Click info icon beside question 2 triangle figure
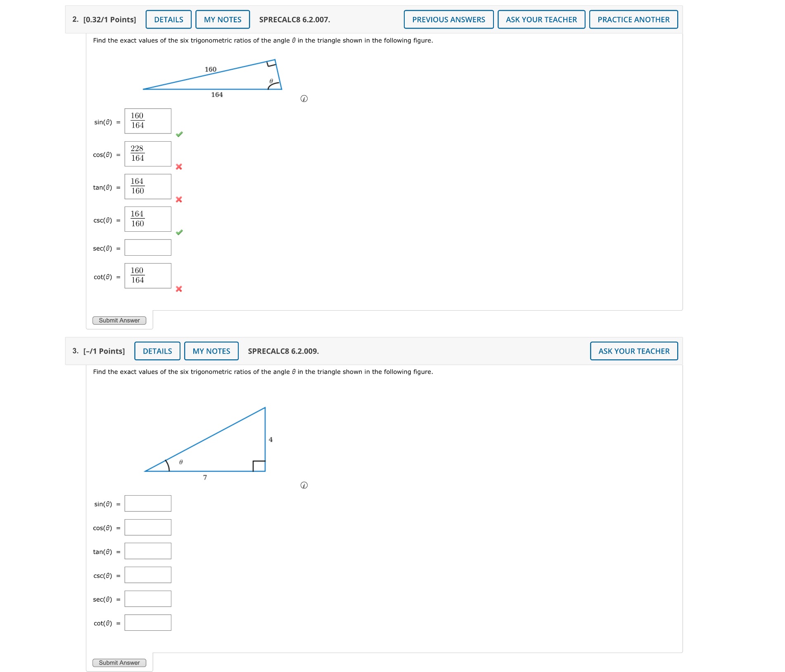Viewport: 785px width, 672px height. (304, 99)
